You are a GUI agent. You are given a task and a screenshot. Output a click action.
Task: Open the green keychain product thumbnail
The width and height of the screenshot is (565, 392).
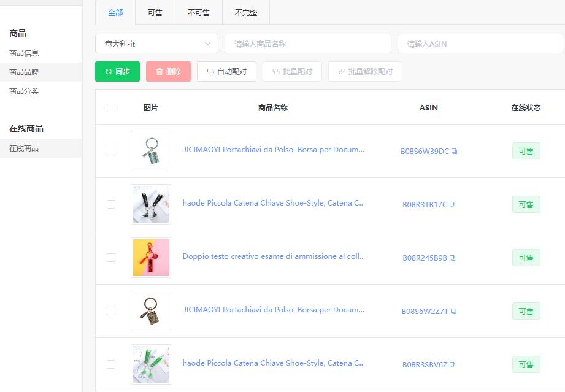click(150, 363)
